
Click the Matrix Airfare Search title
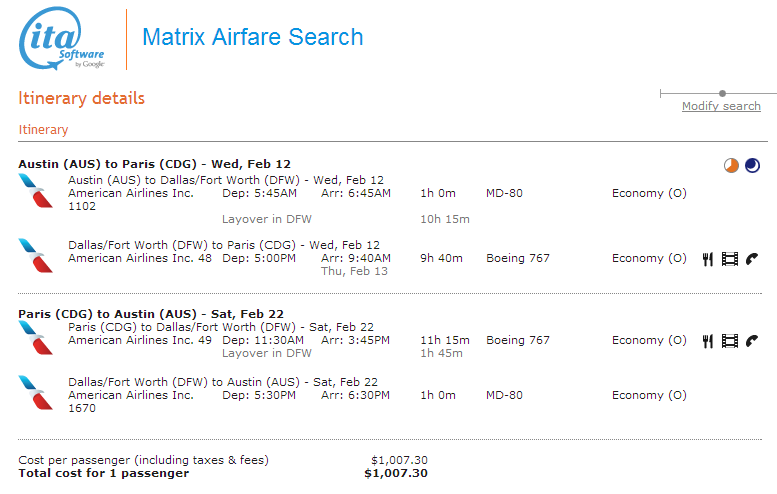(x=253, y=37)
